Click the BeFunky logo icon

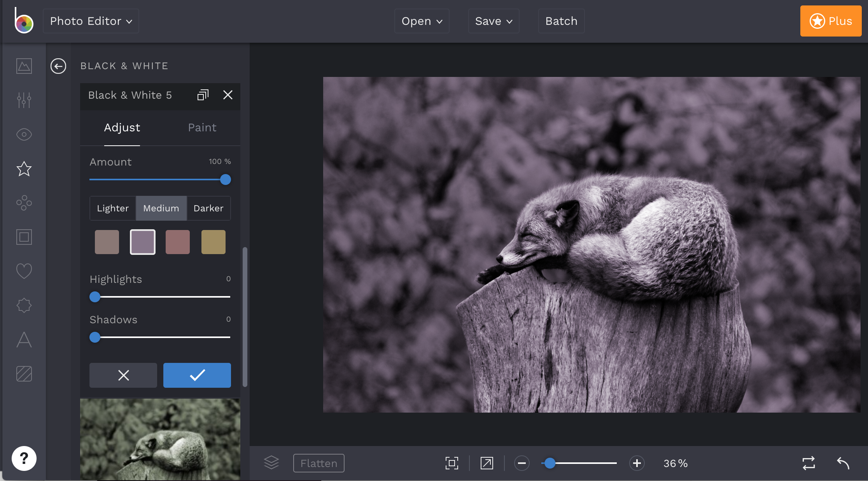tap(24, 21)
